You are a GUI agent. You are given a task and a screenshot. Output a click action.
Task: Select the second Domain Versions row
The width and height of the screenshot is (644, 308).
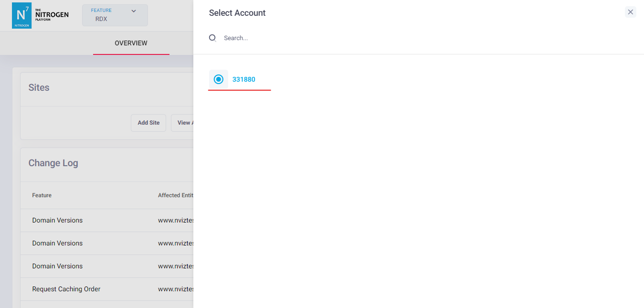(x=57, y=243)
